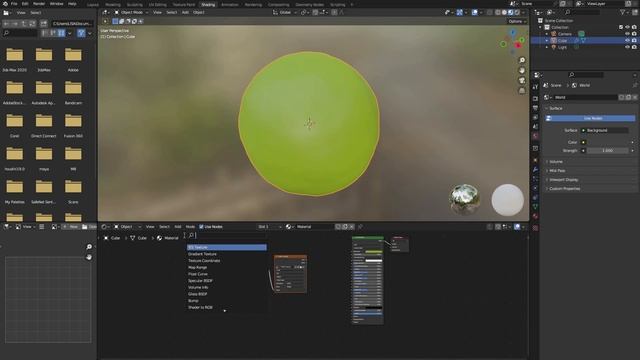This screenshot has height=360, width=640.
Task: Click the node editor type icon
Action: pyautogui.click(x=104, y=227)
